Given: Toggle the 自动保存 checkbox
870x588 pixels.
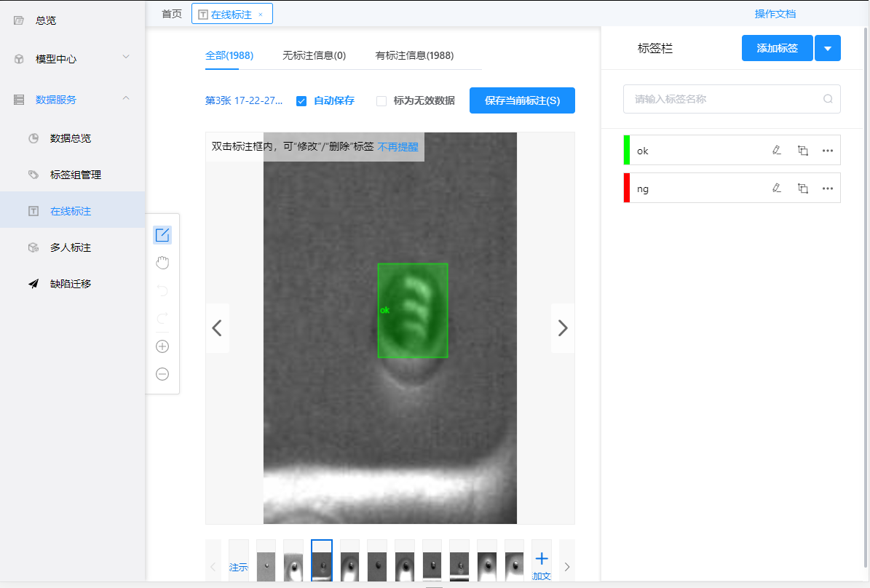Looking at the screenshot, I should 301,101.
